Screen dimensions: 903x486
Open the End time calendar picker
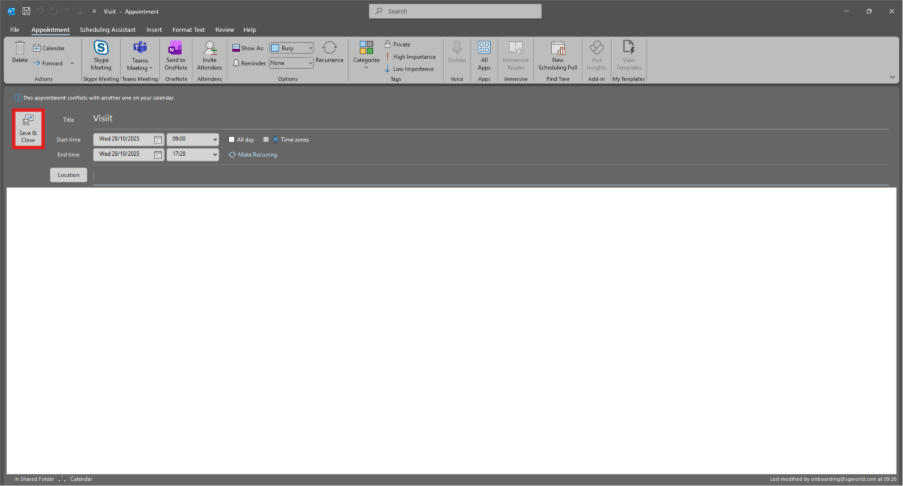click(x=158, y=154)
